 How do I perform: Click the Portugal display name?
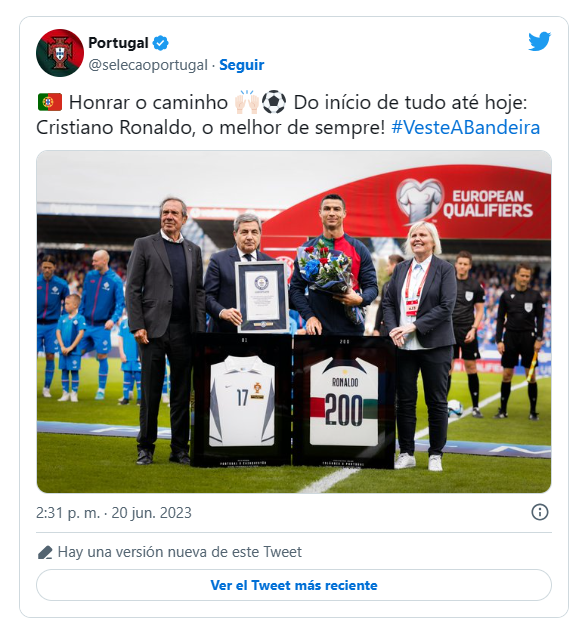pyautogui.click(x=118, y=43)
